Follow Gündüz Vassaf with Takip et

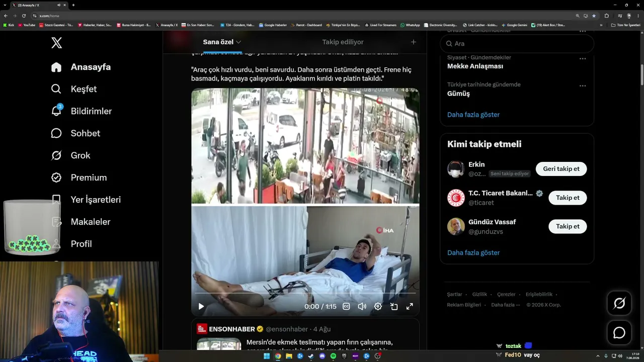coord(568,226)
